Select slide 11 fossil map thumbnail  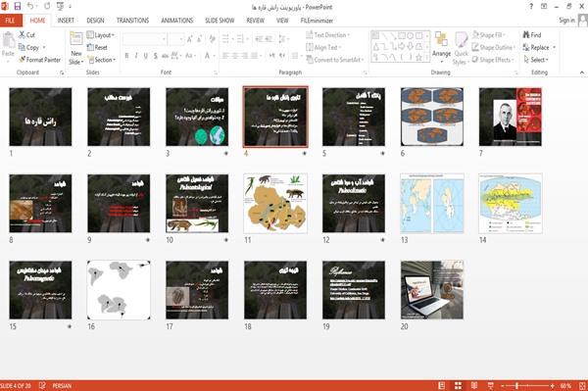click(275, 203)
